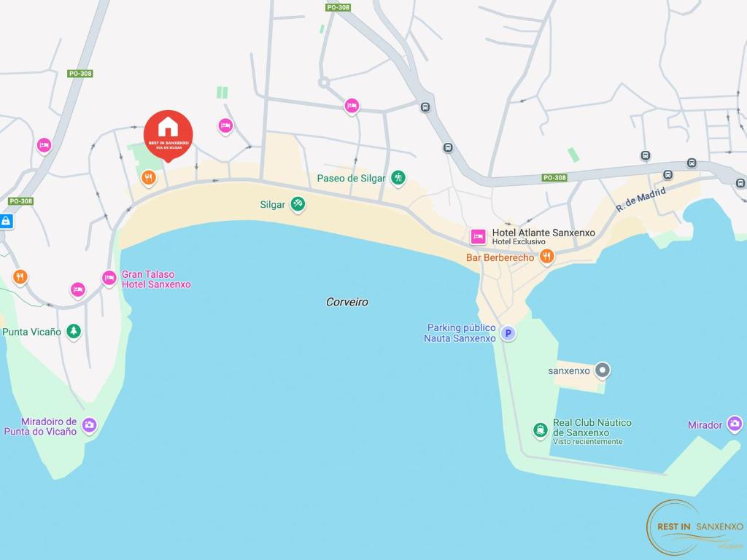747x560 pixels.
Task: Click the Hotel Atlante Sanxenxo label
Action: (543, 233)
